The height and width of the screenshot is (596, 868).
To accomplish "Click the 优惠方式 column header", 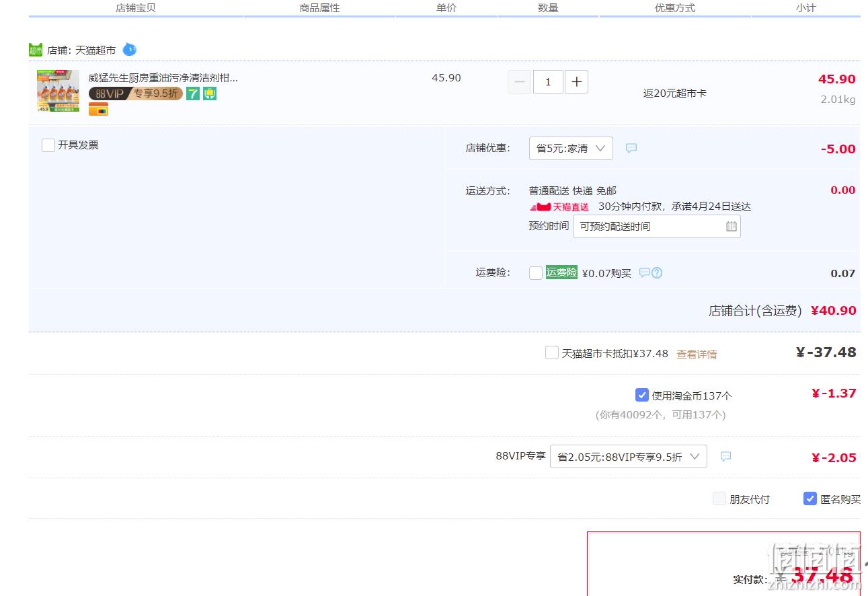I will click(x=675, y=8).
